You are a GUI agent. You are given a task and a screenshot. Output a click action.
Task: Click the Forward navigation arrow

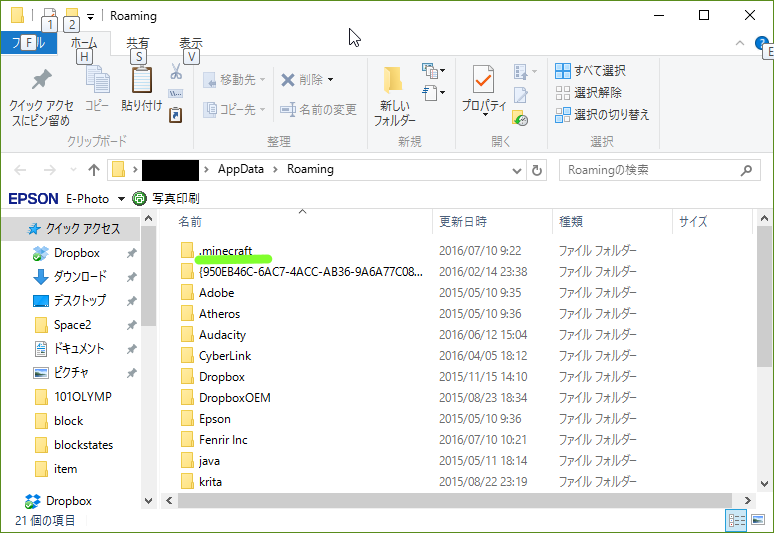(x=50, y=170)
